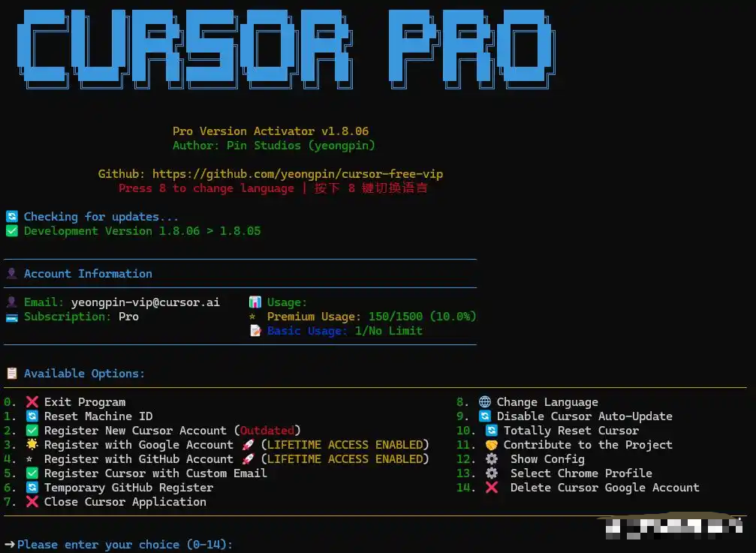Click the card icon beside Subscription
This screenshot has height=553, width=756.
click(x=11, y=317)
